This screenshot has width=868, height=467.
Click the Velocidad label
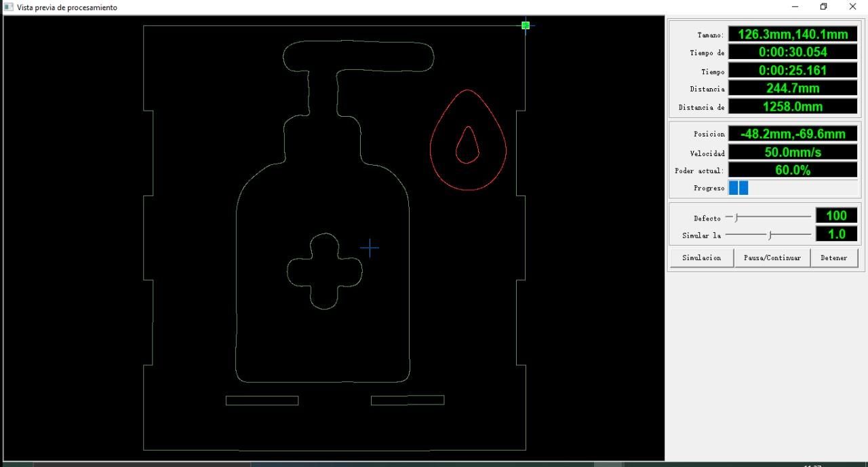(707, 153)
